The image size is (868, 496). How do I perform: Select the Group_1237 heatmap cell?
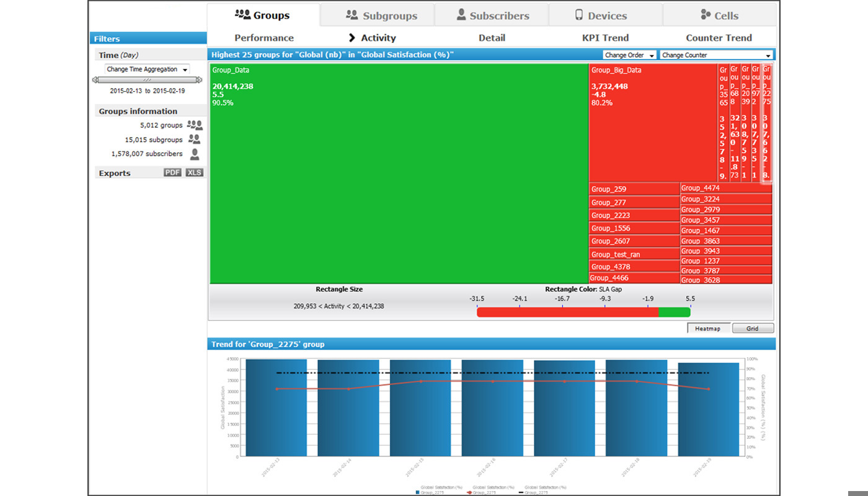click(726, 260)
